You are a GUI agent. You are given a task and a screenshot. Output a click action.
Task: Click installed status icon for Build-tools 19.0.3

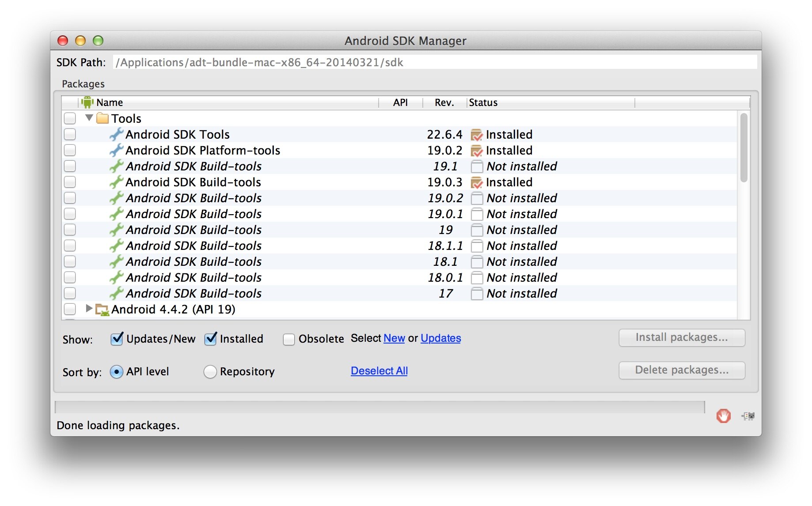476,182
